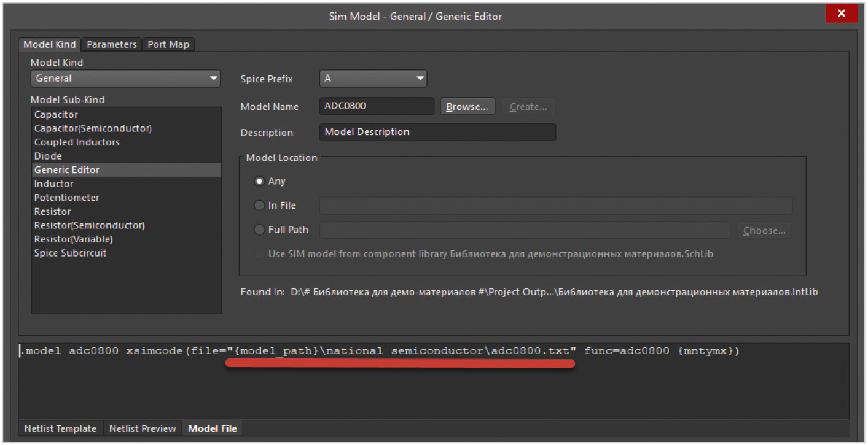The height and width of the screenshot is (445, 868).
Task: Click the Full Path text field
Action: pos(525,230)
